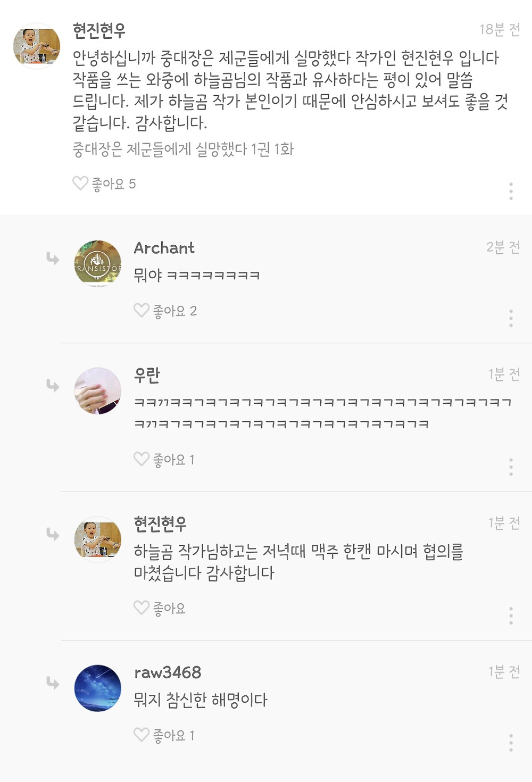Click the username Archant
This screenshot has width=532, height=782.
[x=164, y=248]
